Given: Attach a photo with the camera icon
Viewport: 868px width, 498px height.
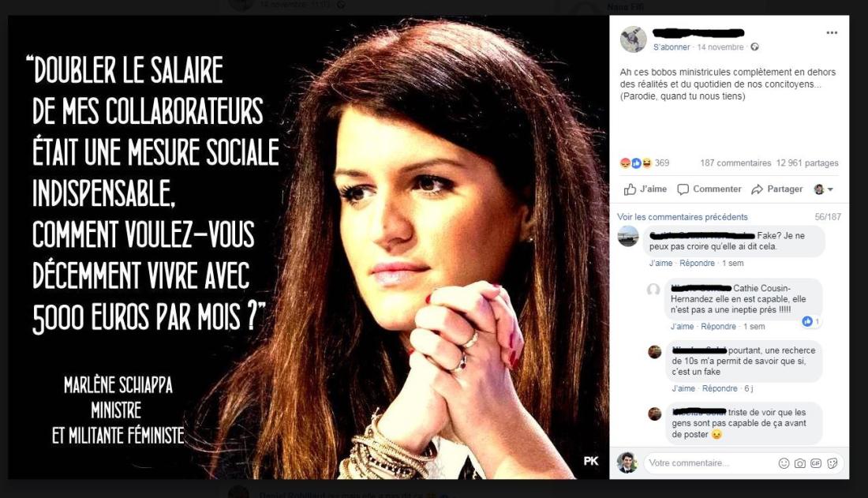Looking at the screenshot, I should point(800,463).
